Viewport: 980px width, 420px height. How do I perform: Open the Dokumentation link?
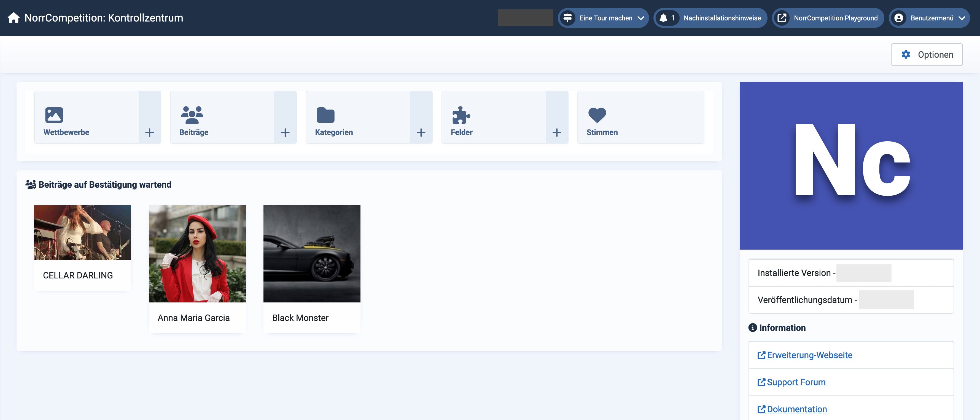pyautogui.click(x=797, y=409)
